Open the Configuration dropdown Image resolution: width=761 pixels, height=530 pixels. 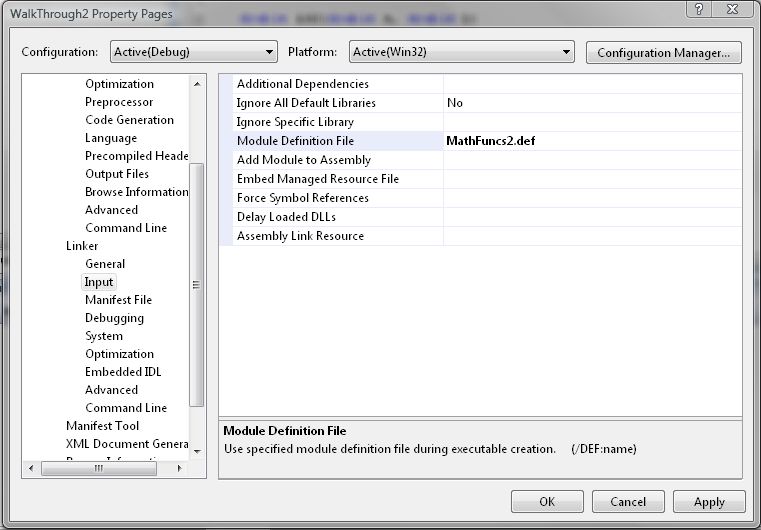[x=192, y=52]
